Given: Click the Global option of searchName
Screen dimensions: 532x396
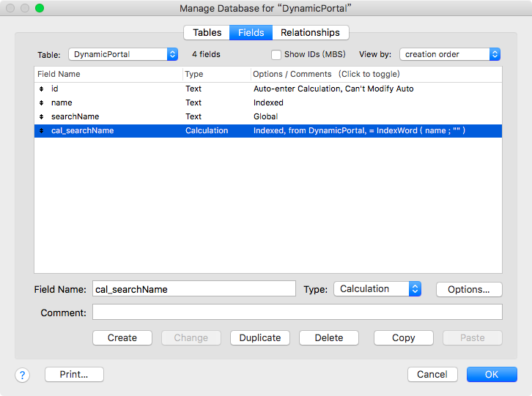Looking at the screenshot, I should point(266,116).
